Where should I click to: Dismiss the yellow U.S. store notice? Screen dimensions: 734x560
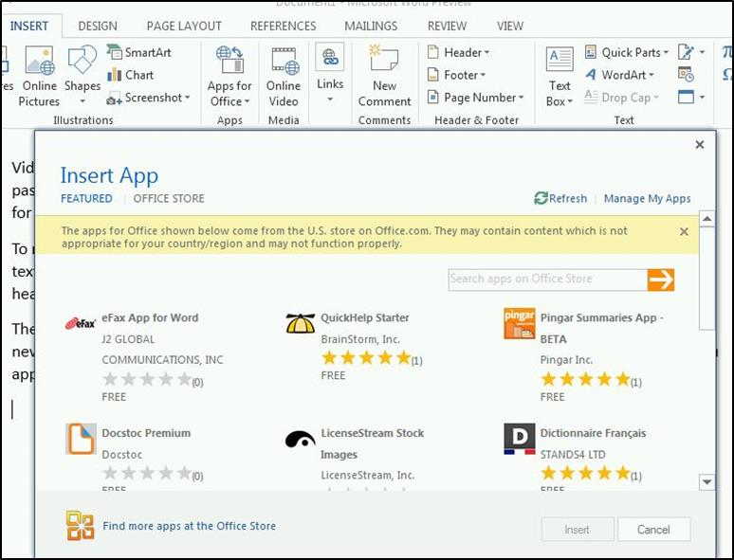pyautogui.click(x=684, y=231)
